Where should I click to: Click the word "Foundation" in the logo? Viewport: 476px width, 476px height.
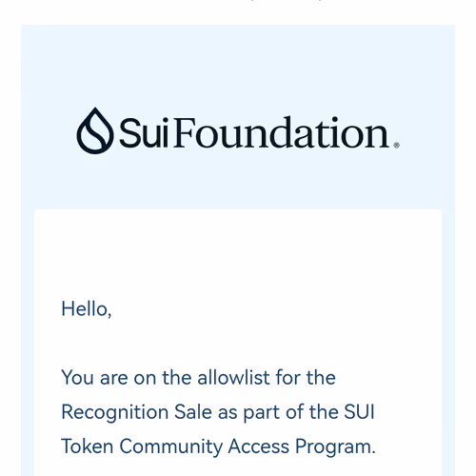281,132
